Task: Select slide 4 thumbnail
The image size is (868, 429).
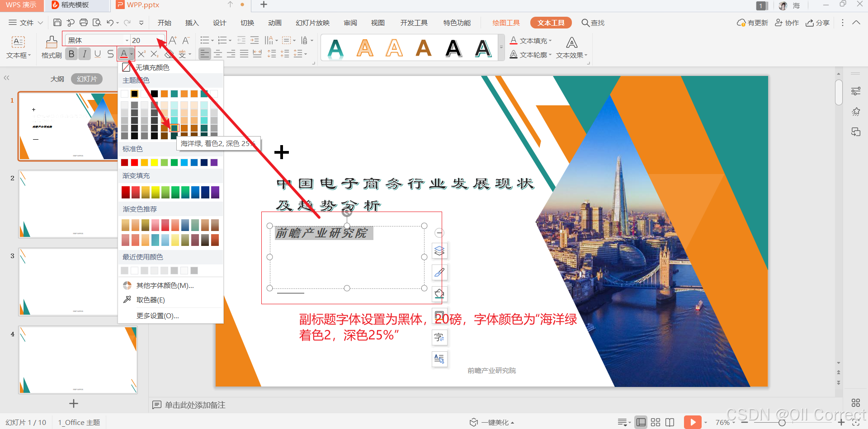Action: pyautogui.click(x=78, y=360)
